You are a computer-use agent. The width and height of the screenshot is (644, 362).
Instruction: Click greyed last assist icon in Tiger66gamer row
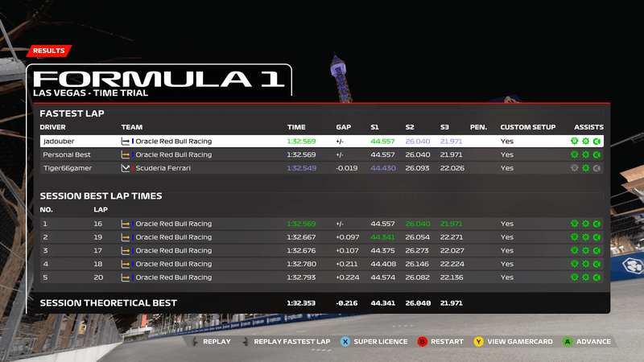pos(597,168)
